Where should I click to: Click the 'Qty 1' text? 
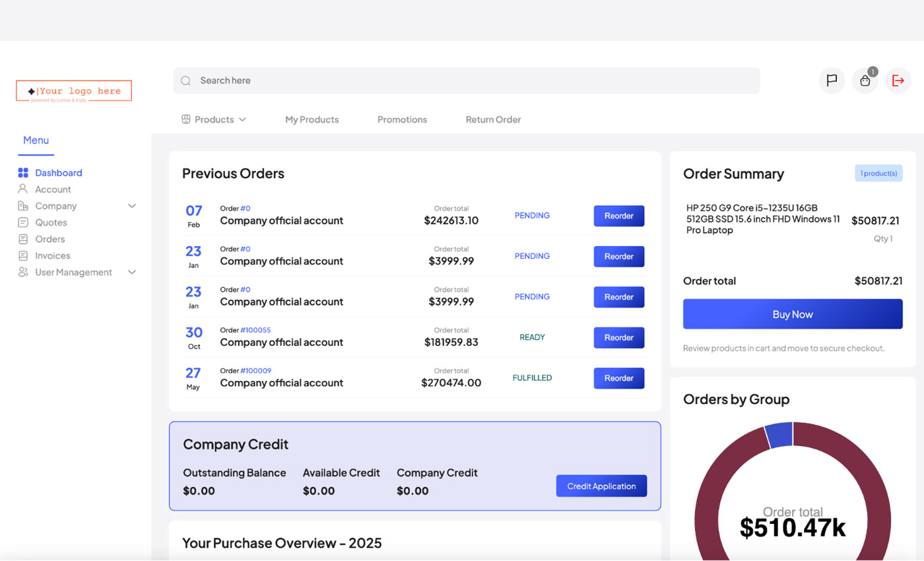coord(883,239)
